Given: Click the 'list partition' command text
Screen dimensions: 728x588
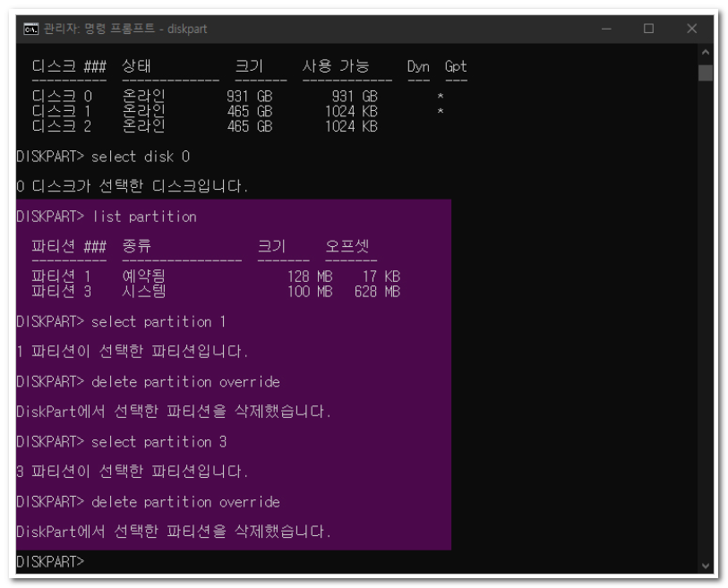Looking at the screenshot, I should click(x=144, y=217).
